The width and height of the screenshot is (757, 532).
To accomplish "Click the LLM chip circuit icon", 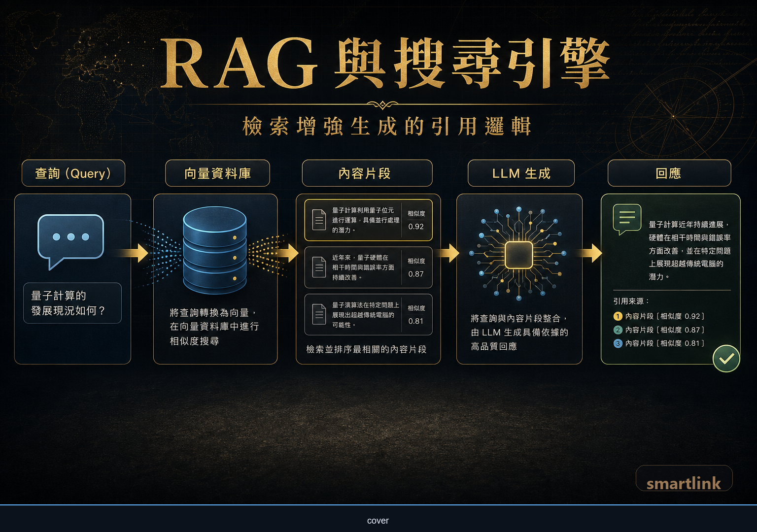I will tap(519, 254).
